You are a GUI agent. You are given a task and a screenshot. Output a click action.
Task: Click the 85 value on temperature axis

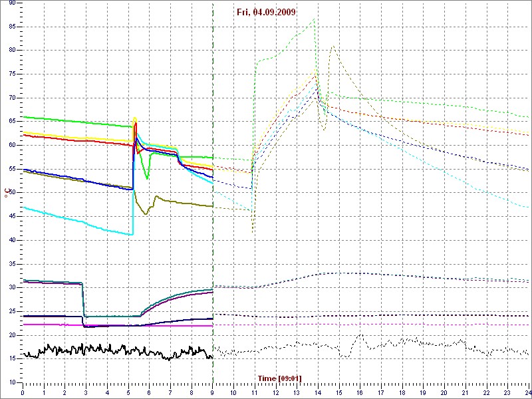pyautogui.click(x=12, y=27)
